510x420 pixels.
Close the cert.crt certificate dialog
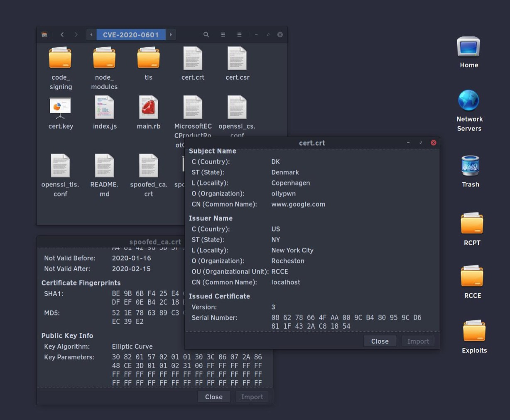[380, 341]
